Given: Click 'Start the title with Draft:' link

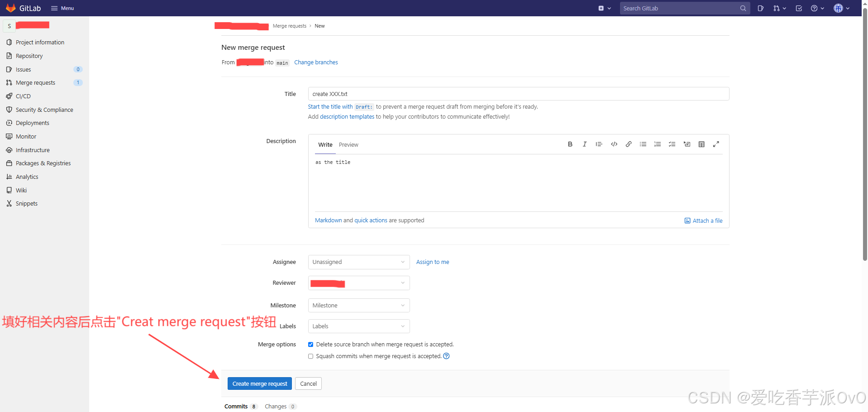Looking at the screenshot, I should tap(341, 107).
